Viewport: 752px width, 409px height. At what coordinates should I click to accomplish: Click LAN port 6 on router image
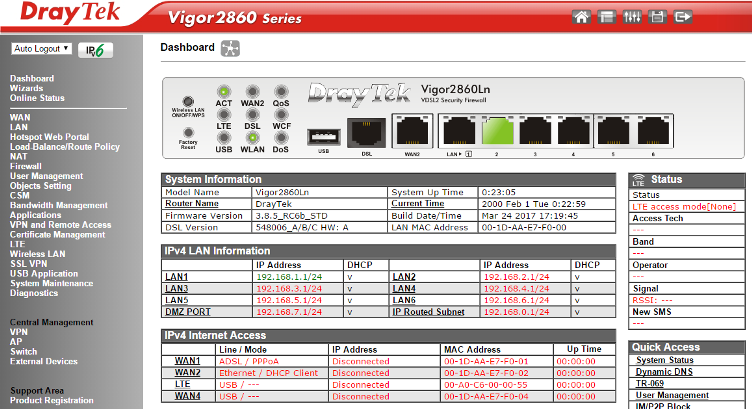click(x=653, y=130)
